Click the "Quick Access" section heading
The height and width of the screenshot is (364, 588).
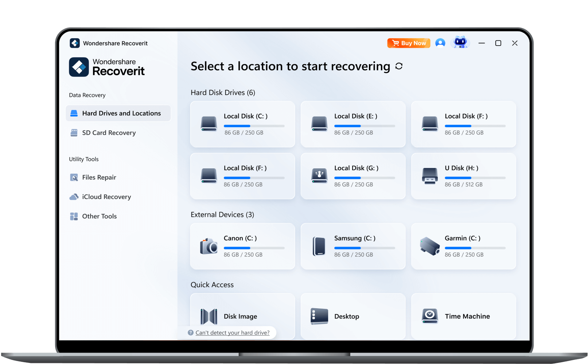[x=212, y=285]
